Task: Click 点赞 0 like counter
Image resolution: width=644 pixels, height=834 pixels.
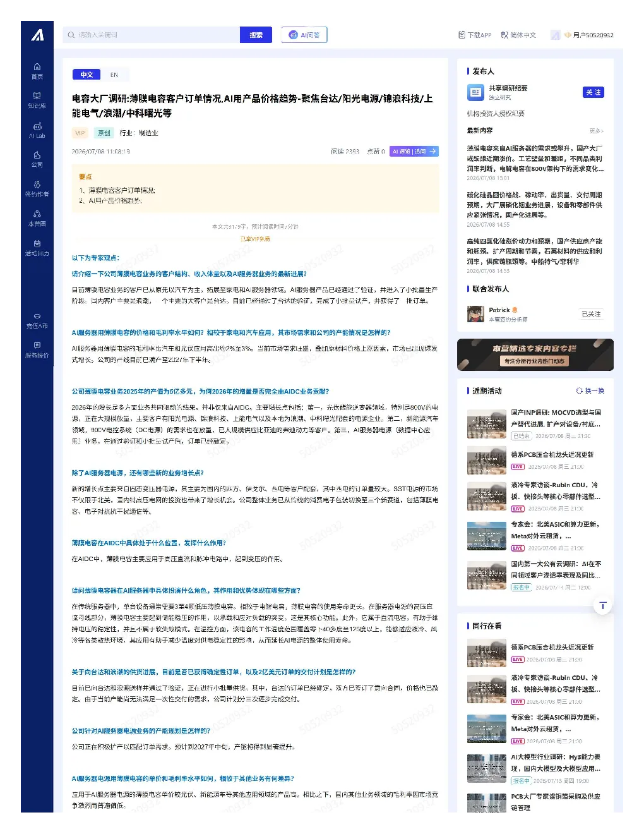Action: (376, 152)
